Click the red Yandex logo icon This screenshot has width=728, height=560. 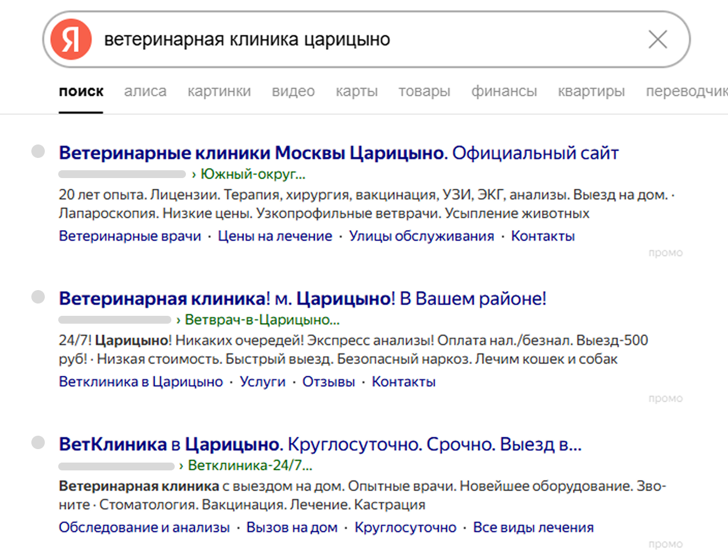[71, 39]
